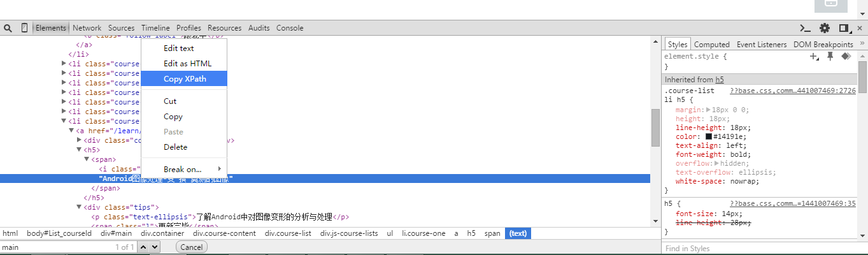Select the (text) breadcrumb
Image resolution: width=868 pixels, height=255 pixels.
pyautogui.click(x=518, y=233)
